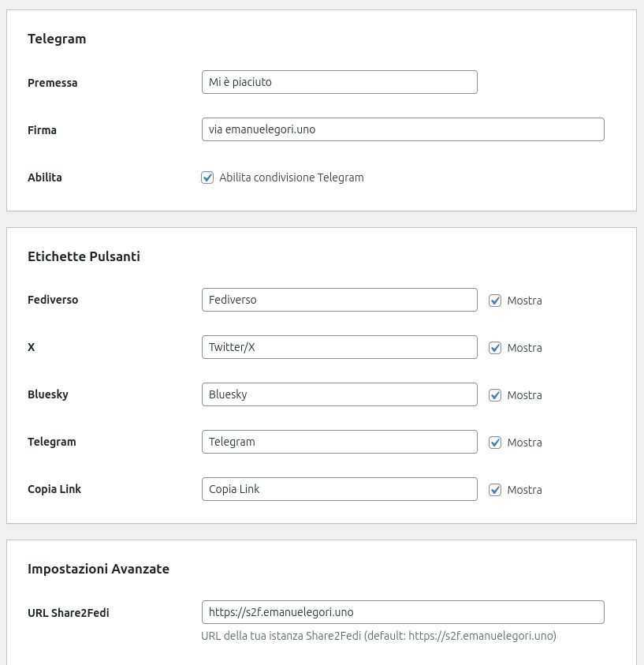Toggle the Mostra checkbox for X

coord(495,348)
